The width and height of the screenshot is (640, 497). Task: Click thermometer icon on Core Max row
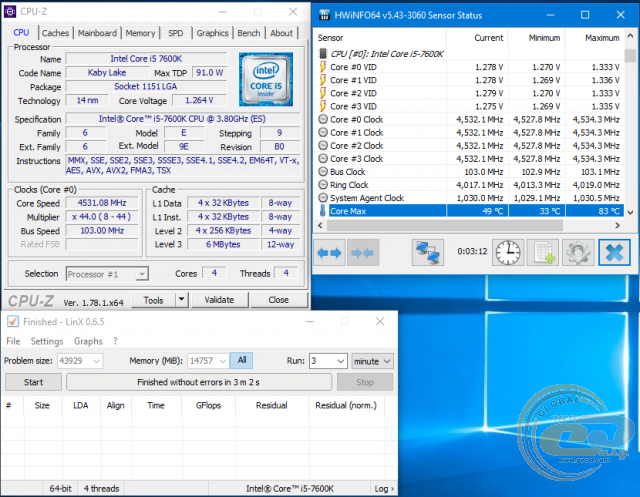point(322,211)
